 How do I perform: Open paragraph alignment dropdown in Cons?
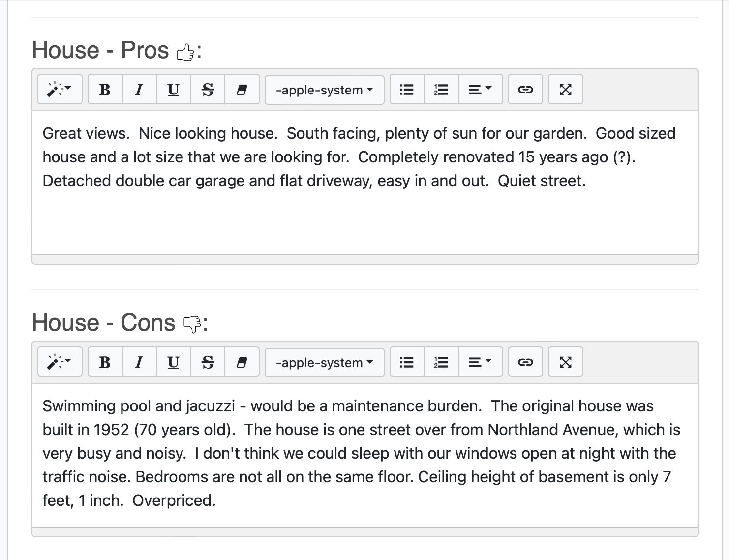click(x=480, y=362)
